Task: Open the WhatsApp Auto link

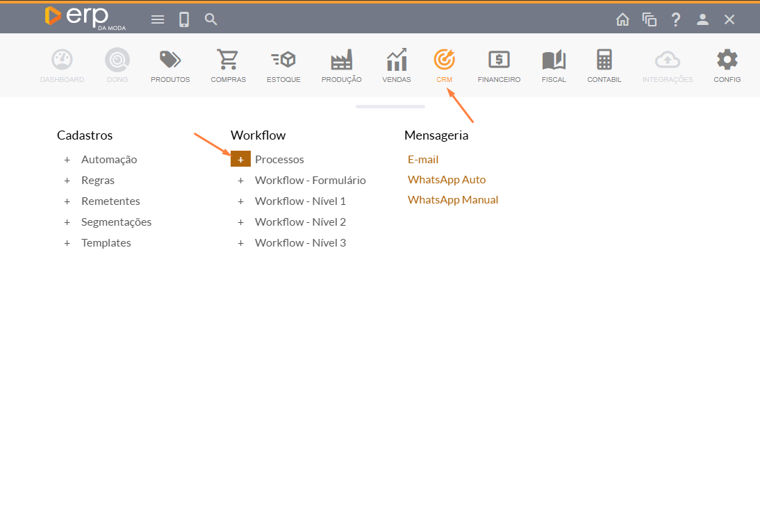Action: [447, 180]
